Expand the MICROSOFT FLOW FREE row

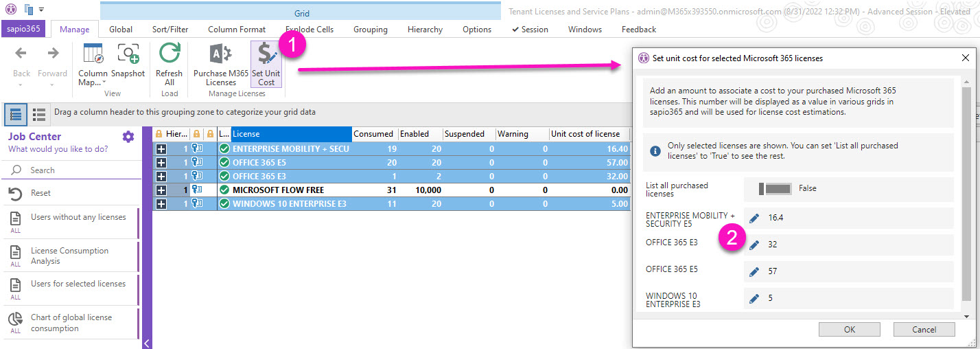pos(161,190)
